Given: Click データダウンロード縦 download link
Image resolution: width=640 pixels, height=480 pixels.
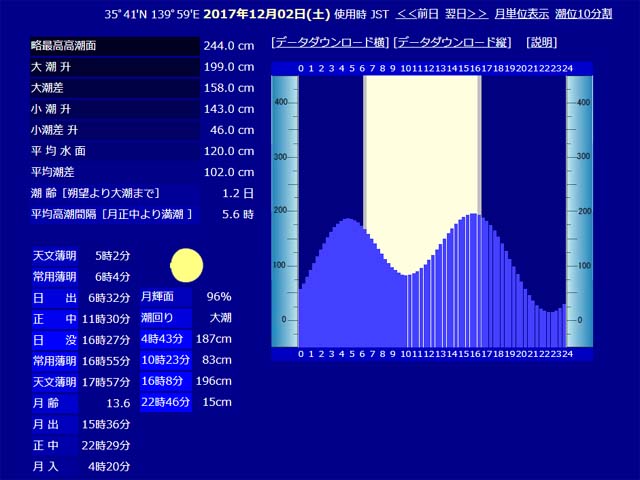Looking at the screenshot, I should pos(452,42).
